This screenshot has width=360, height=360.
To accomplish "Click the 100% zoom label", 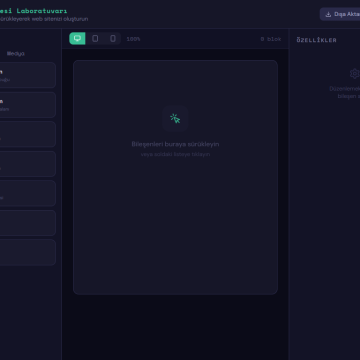I will [x=133, y=39].
